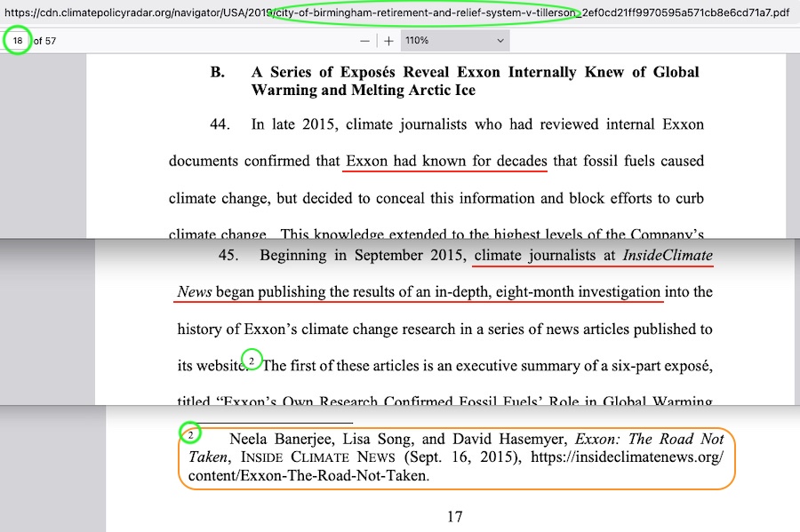Image resolution: width=800 pixels, height=532 pixels.
Task: Click the zoom in plus button
Action: [x=388, y=41]
